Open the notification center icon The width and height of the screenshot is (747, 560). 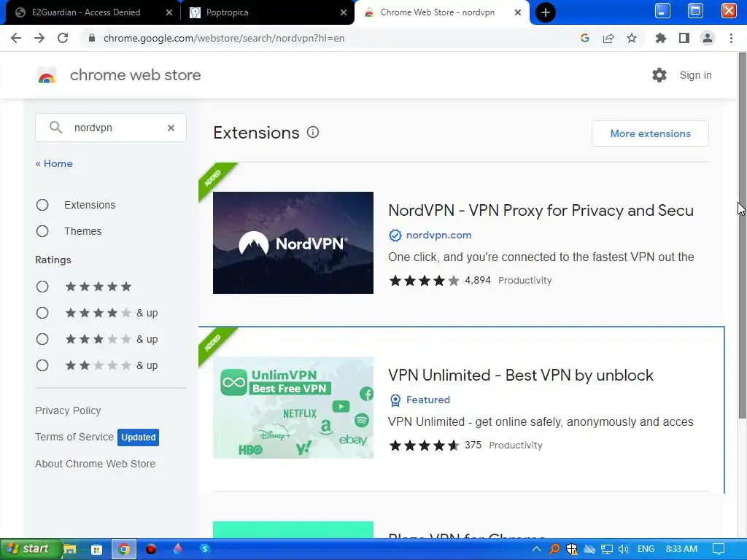[719, 549]
